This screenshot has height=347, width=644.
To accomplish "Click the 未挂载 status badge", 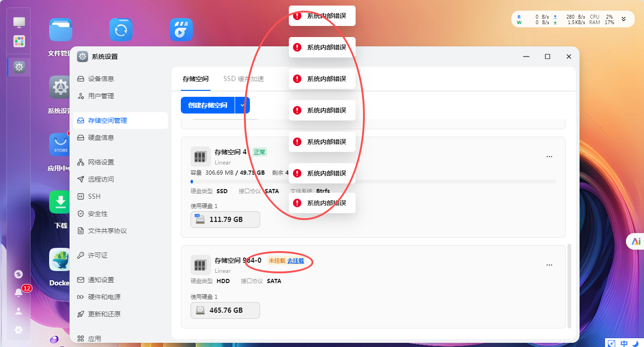I will 277,261.
